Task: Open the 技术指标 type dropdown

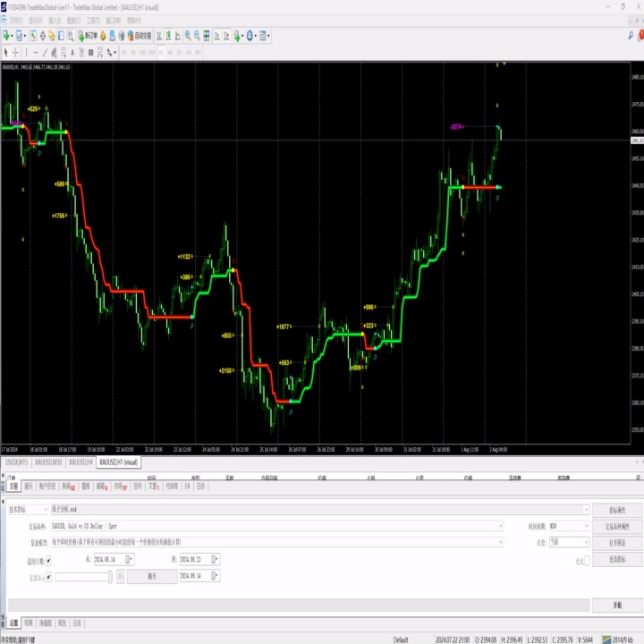Action: (27, 509)
